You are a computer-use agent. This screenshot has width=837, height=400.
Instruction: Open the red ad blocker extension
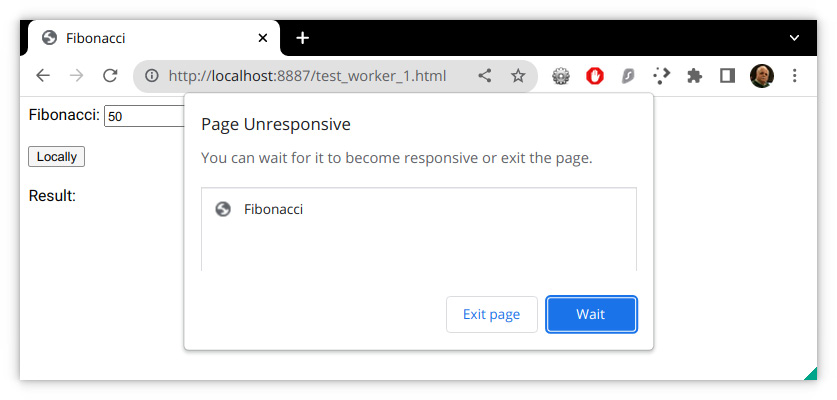pyautogui.click(x=595, y=76)
